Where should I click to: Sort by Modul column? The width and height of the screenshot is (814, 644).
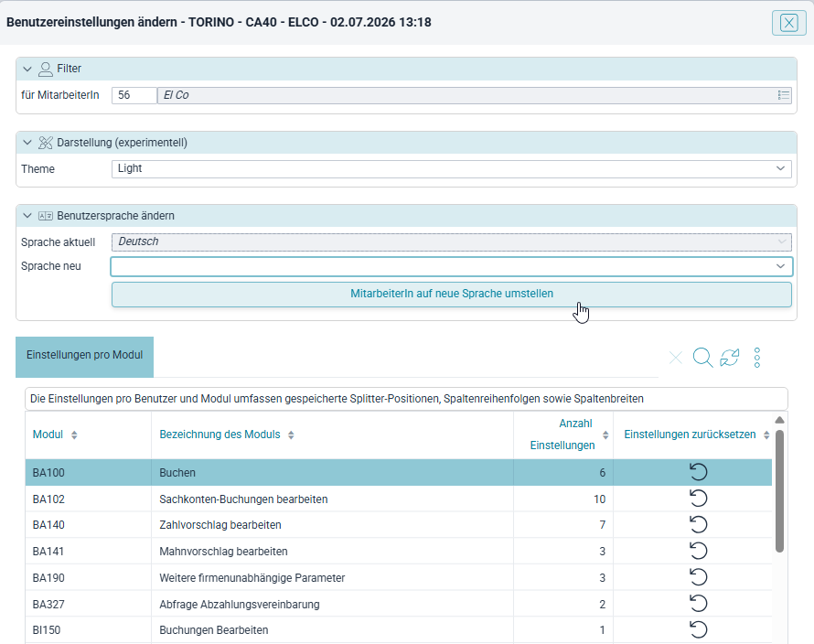(74, 435)
